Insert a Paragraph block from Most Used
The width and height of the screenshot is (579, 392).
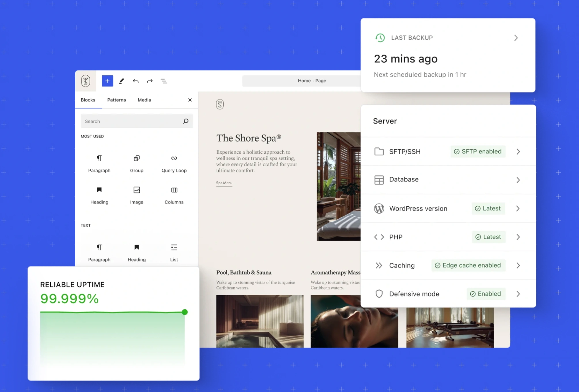[99, 163]
